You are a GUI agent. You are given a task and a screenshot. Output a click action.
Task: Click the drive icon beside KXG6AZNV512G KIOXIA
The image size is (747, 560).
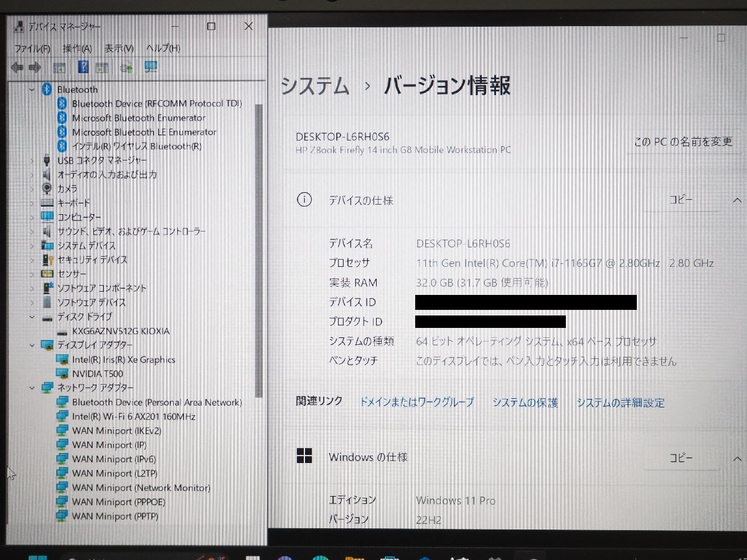point(62,331)
